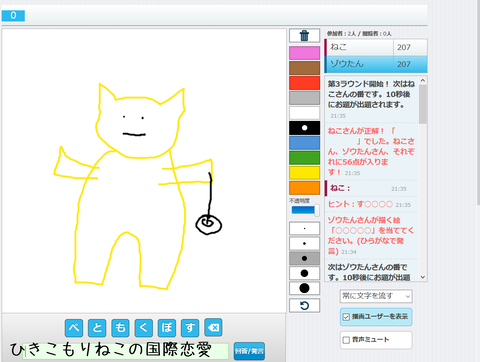The width and height of the screenshot is (480, 362).
Task: Select the medium brush size (highlighted)
Action: pyautogui.click(x=304, y=258)
